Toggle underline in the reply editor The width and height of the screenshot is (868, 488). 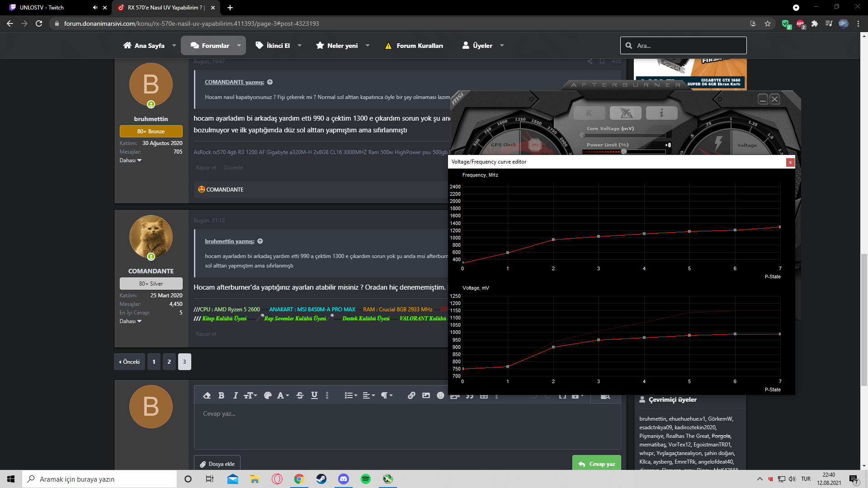[314, 395]
